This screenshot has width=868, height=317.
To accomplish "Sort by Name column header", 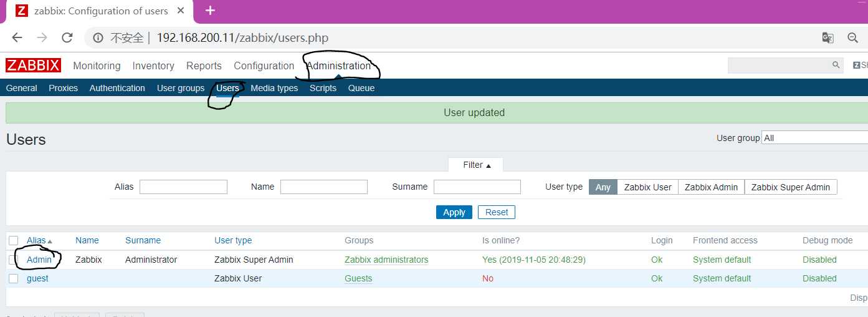I will [x=87, y=240].
